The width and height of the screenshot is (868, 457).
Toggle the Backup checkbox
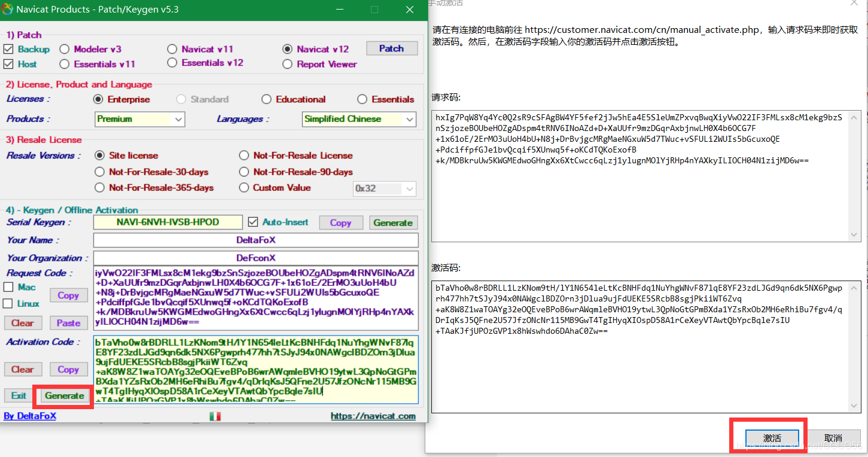(8, 49)
